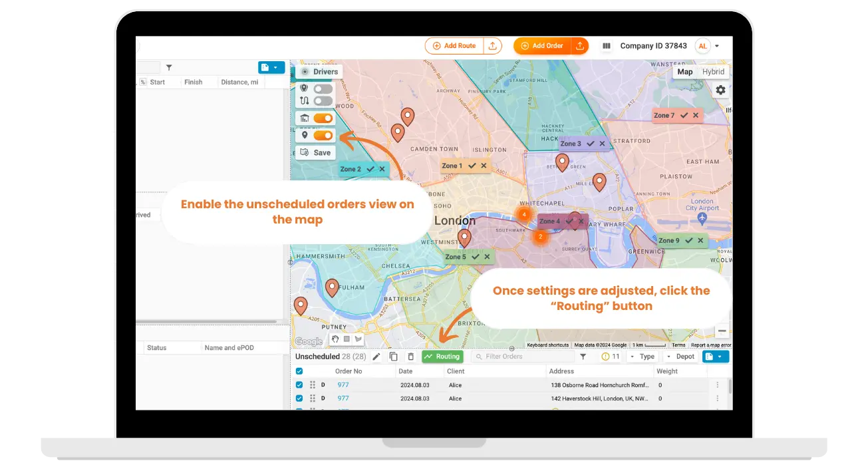Open the unscheduled orders export dropdown

click(x=716, y=357)
